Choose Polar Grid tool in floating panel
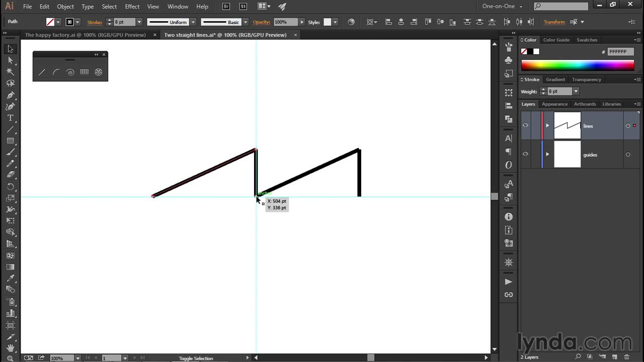Image resolution: width=644 pixels, height=362 pixels. [99, 72]
